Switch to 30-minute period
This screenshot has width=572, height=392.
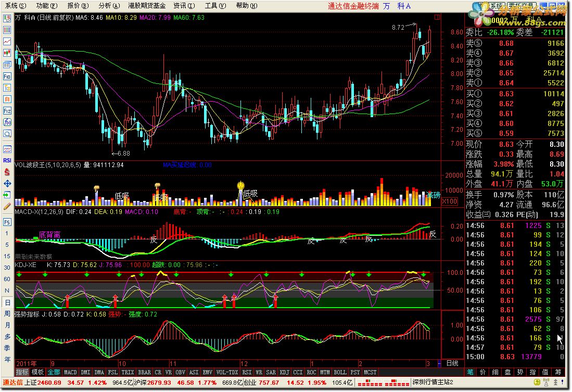7,268
